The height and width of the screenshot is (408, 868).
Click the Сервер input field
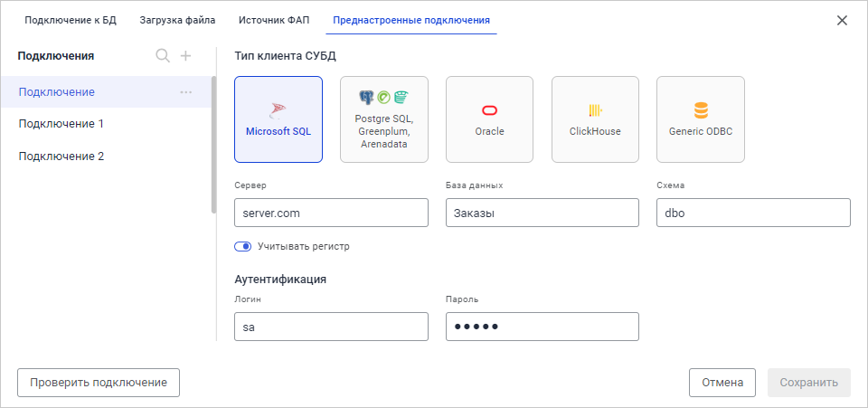330,213
